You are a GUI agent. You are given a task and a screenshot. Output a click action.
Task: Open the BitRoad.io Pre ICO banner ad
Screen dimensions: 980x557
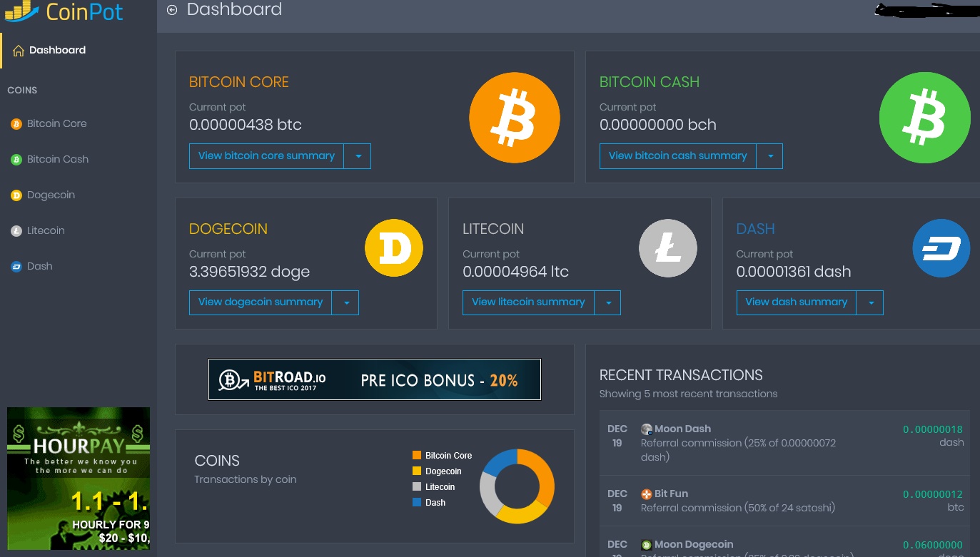pos(375,379)
